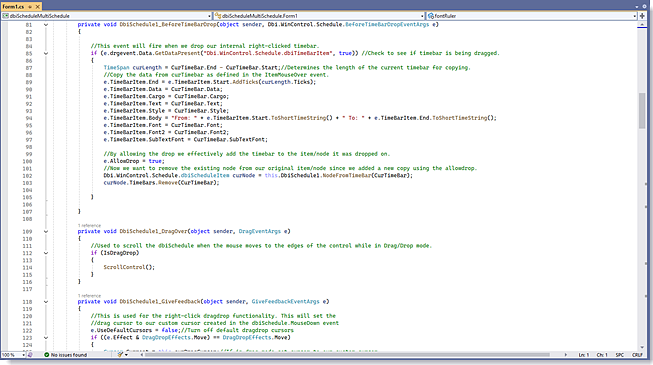653x365 pixels.
Task: Click the document health indicator icon
Action: pyautogui.click(x=30, y=355)
